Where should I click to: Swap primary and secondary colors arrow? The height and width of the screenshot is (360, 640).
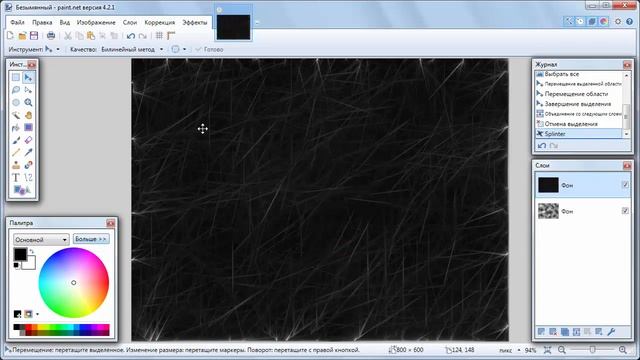(31, 251)
